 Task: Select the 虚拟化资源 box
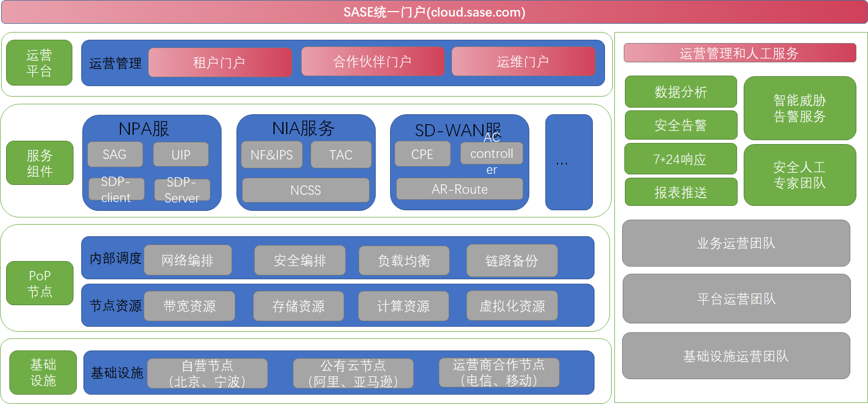[x=512, y=306]
